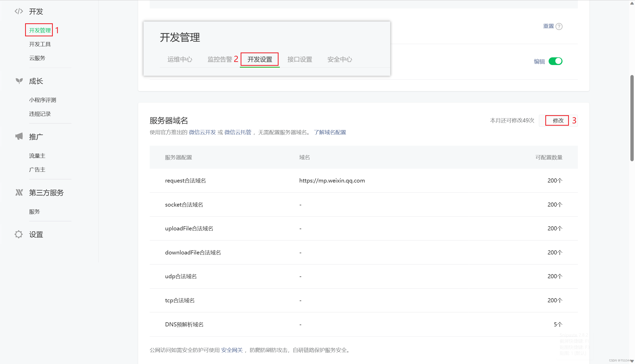Click the 域名 column header

point(304,157)
